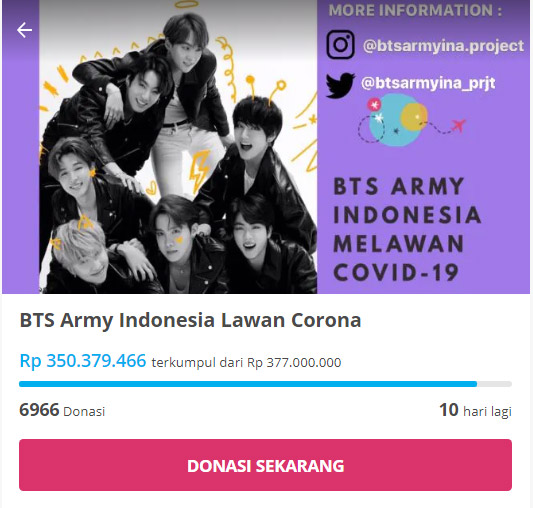Go back with the white arrow icon
Screen dimensions: 533x508
(24, 30)
